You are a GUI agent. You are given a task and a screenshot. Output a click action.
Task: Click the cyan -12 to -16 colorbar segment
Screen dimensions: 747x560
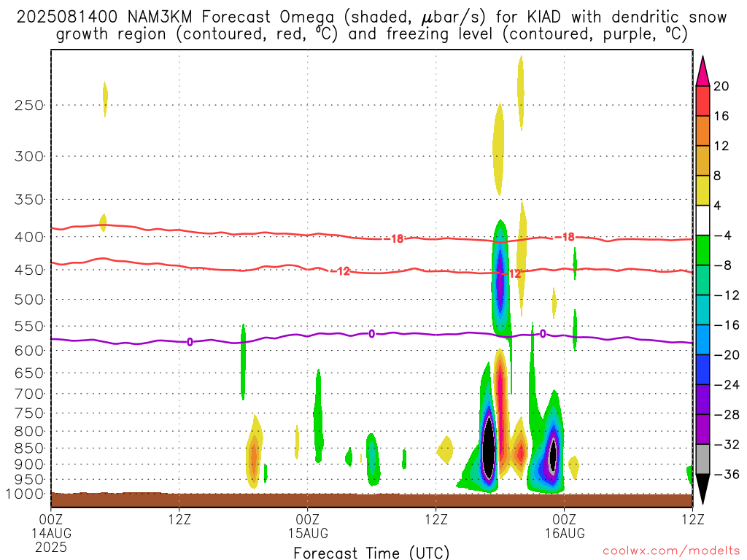pyautogui.click(x=703, y=310)
